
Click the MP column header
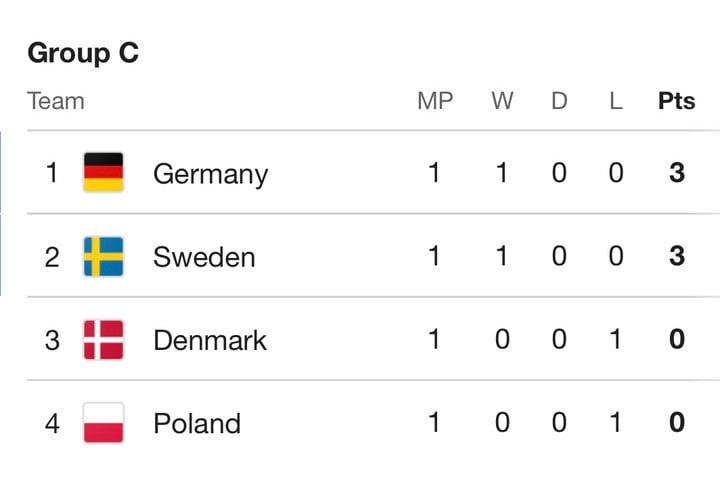tap(435, 101)
